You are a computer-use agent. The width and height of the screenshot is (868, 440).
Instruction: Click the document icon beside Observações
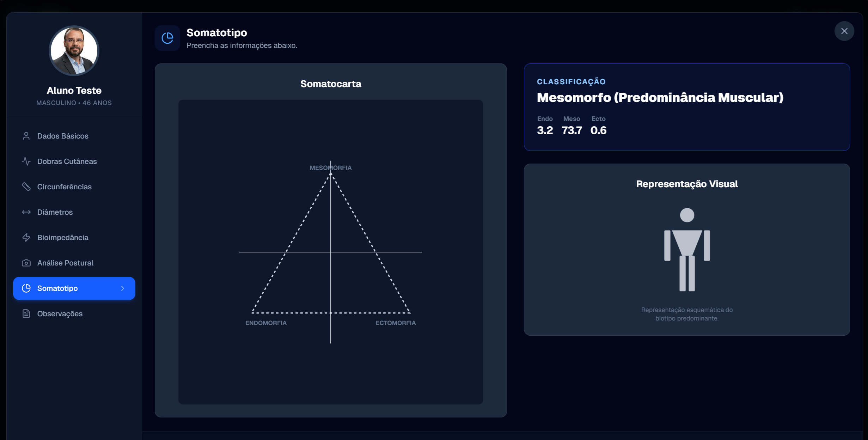pos(26,314)
